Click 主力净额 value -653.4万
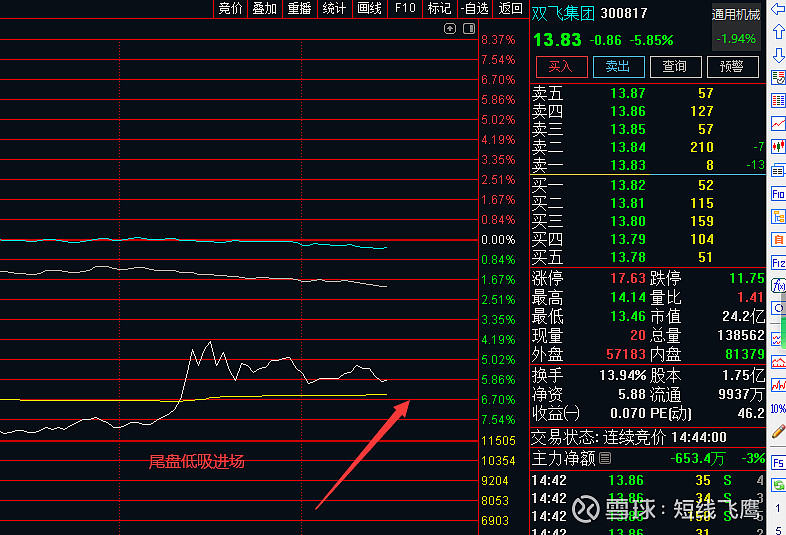Screen dimensions: 786x535 [698, 458]
